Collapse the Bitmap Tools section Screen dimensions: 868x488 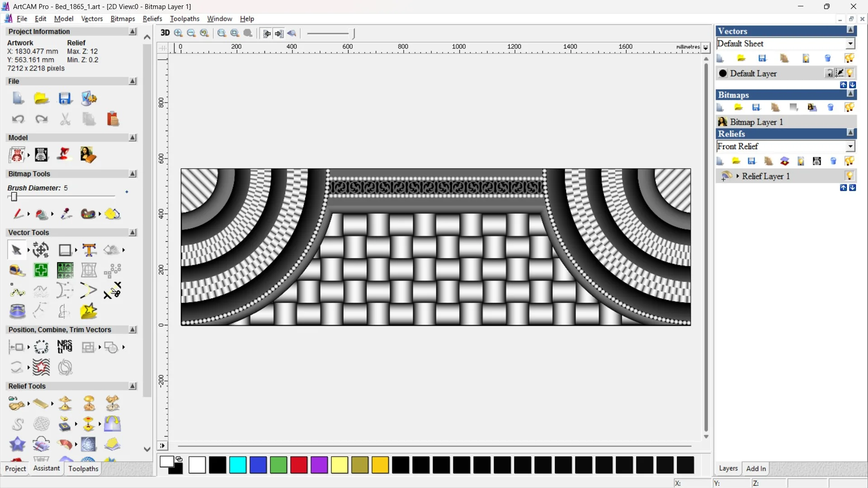(x=133, y=174)
